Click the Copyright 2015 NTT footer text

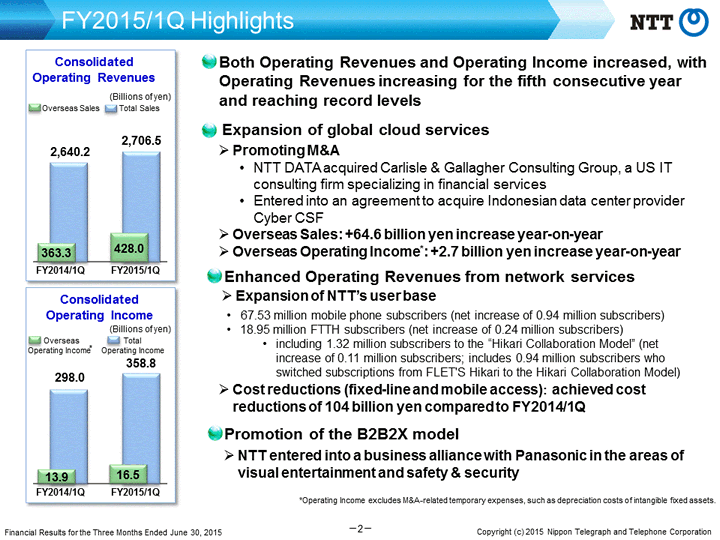[x=594, y=532]
